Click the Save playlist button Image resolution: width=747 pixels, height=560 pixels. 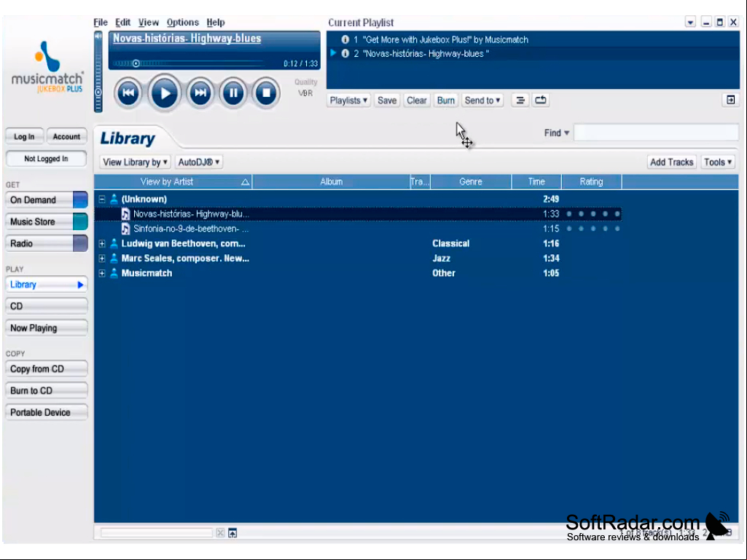[x=387, y=100]
